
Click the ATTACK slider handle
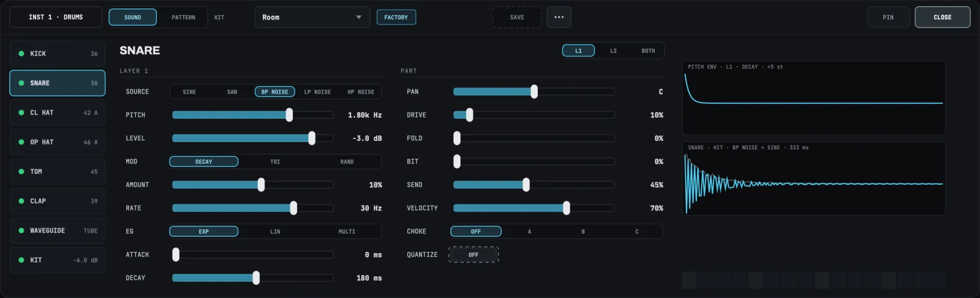176,255
